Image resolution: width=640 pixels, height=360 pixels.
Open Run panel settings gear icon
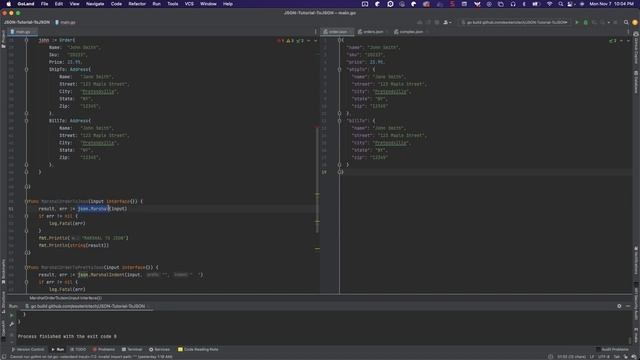pyautogui.click(x=619, y=306)
